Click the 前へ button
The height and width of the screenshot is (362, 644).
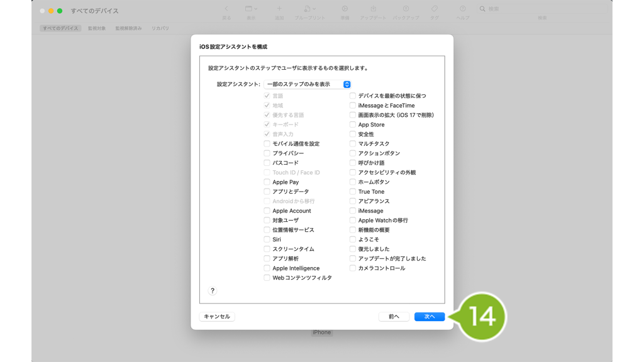[394, 317]
